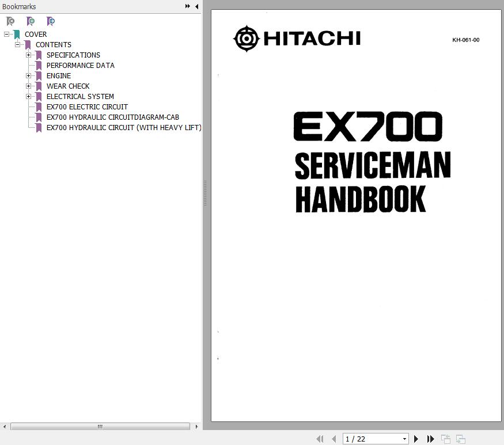Open the CONTENTS bookmark

pyautogui.click(x=54, y=45)
